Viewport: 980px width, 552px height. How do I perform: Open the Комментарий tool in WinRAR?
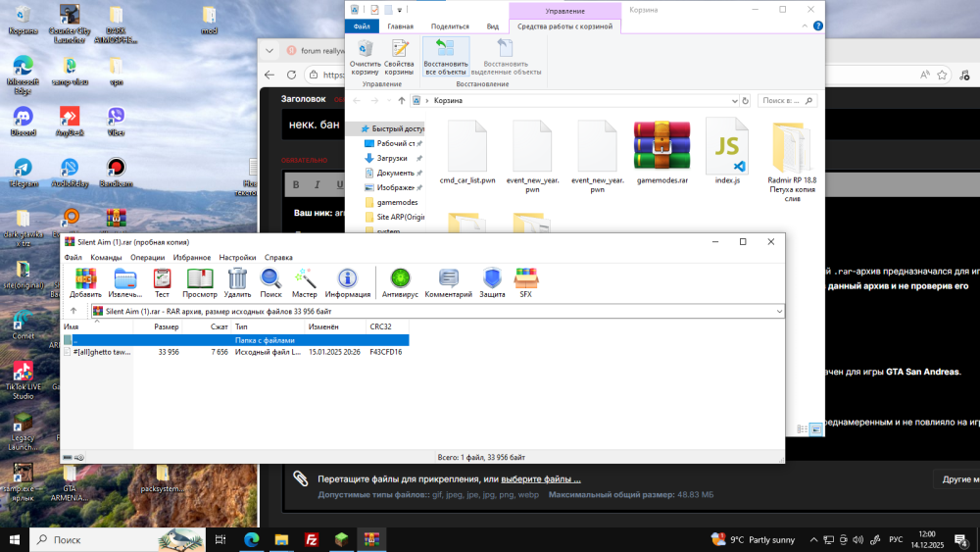[x=448, y=283]
